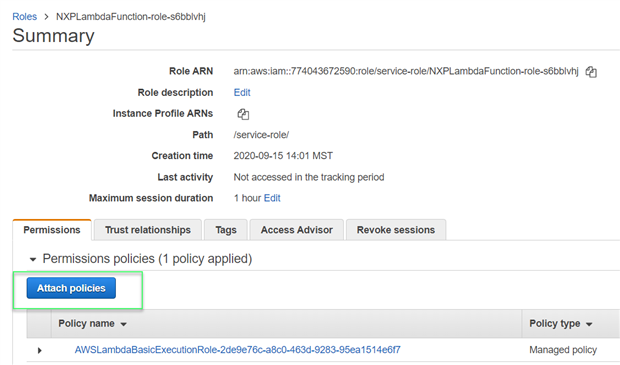
Task: Click the Path label
Action: [x=202, y=135]
